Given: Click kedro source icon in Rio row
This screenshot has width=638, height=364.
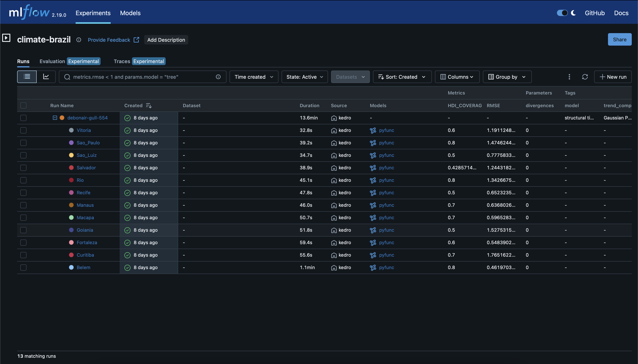Looking at the screenshot, I should point(334,180).
